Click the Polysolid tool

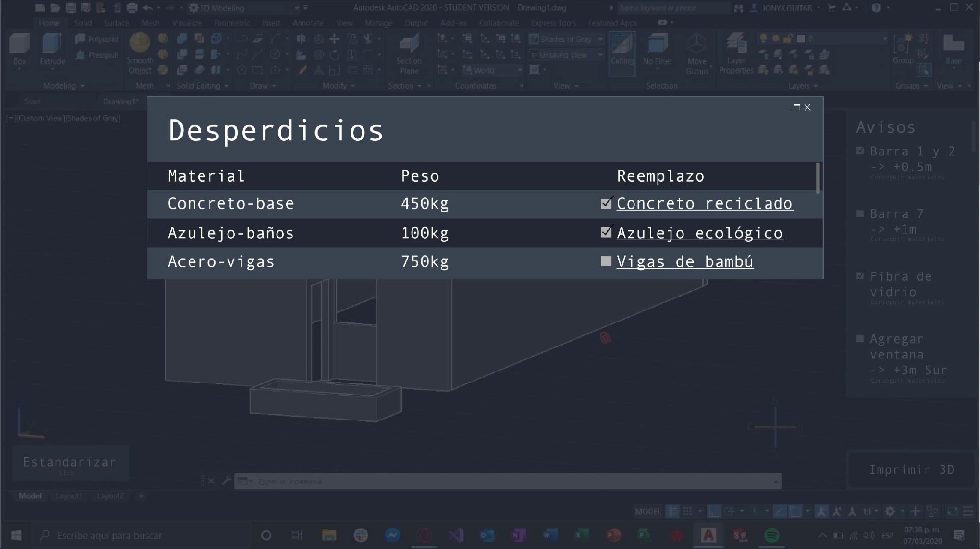pyautogui.click(x=97, y=39)
